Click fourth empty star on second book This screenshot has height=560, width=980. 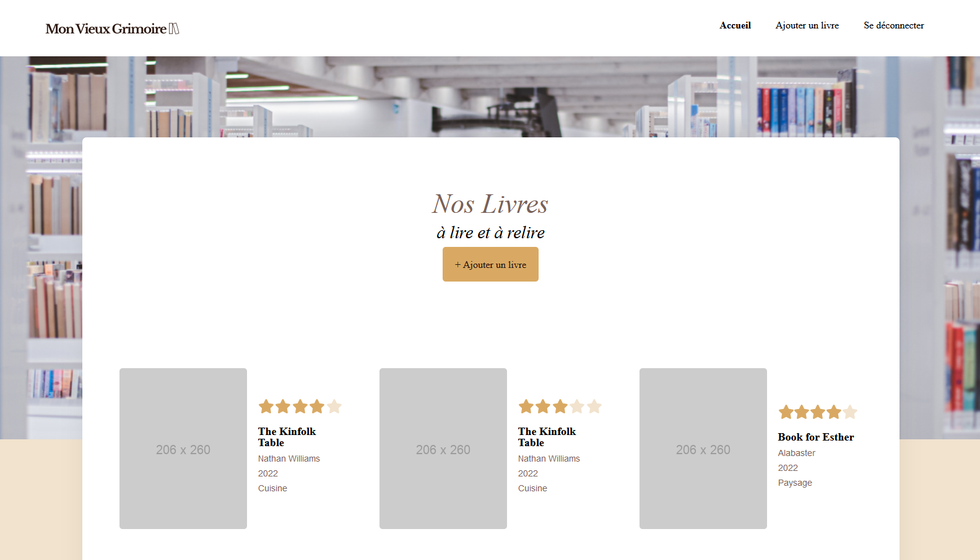coord(577,407)
